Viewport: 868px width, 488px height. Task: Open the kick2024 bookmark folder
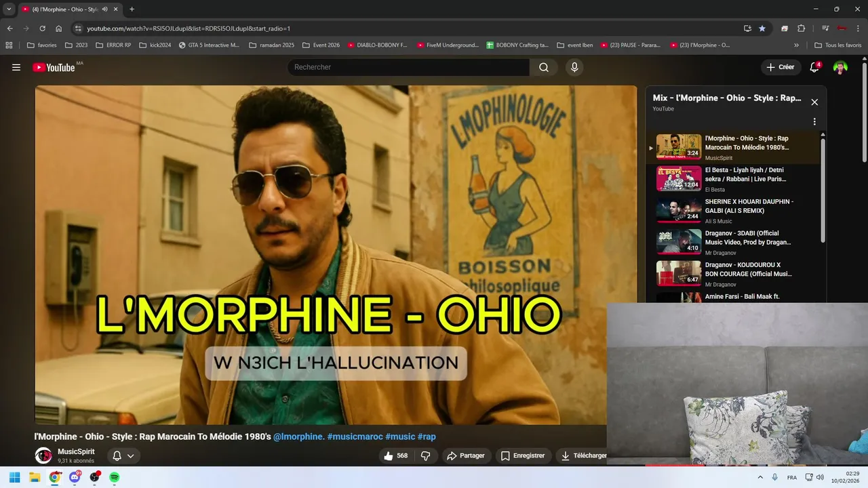tap(155, 45)
